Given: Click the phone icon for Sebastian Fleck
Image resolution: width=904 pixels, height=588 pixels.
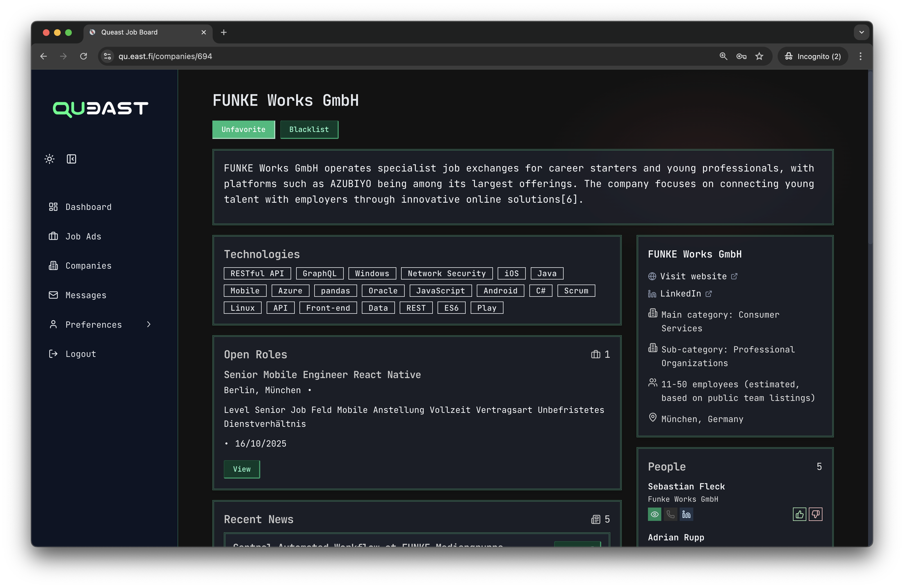Looking at the screenshot, I should [x=670, y=514].
